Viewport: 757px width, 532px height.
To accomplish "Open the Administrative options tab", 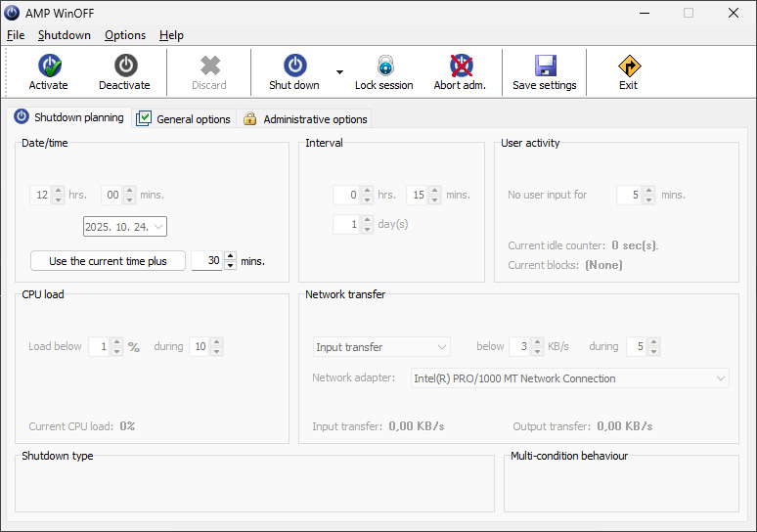I will pyautogui.click(x=304, y=119).
